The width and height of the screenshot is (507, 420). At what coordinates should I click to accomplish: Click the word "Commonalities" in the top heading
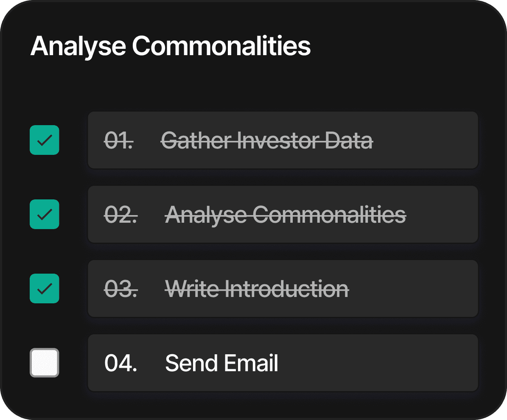[x=221, y=46]
